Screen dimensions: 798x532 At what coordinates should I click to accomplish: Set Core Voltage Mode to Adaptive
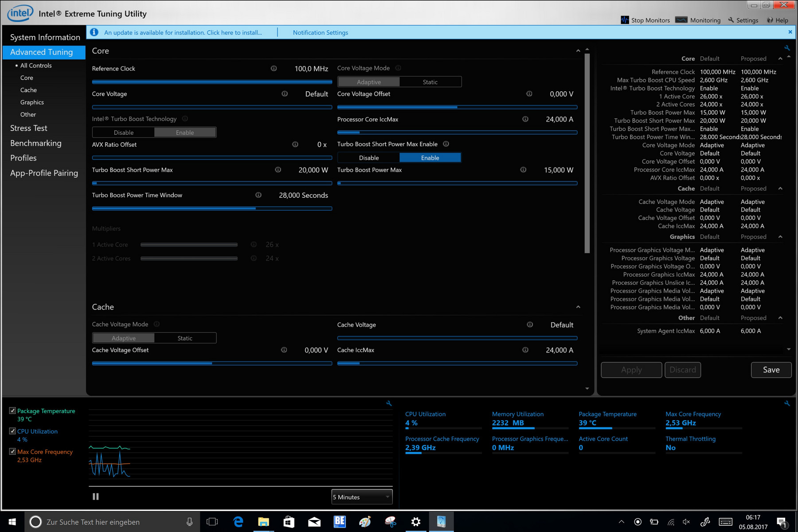369,82
